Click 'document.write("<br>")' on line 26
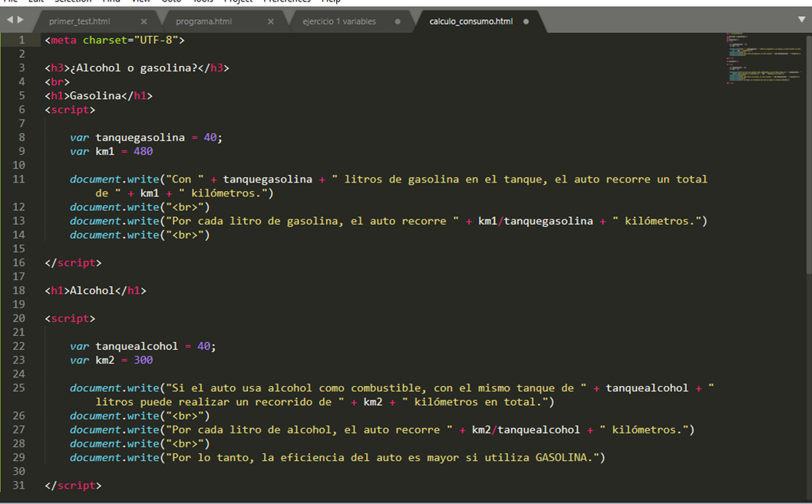Screen dimensions: 812x504 coord(140,416)
